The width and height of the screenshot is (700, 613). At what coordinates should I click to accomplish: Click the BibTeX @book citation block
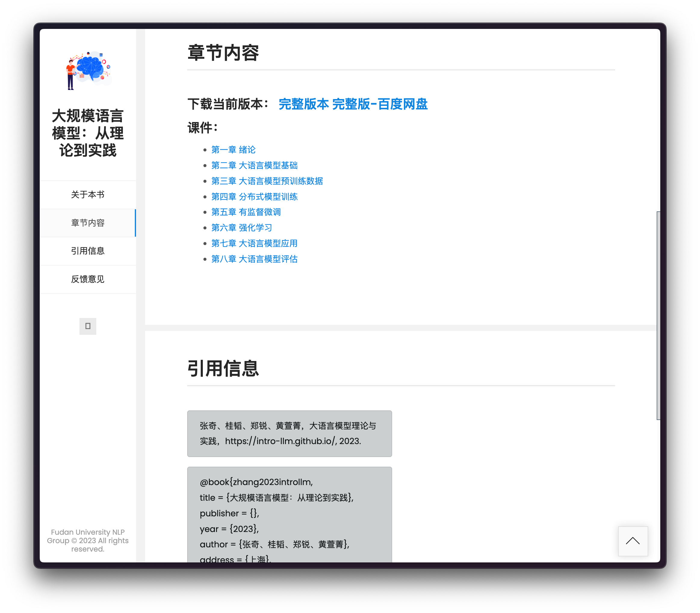tap(289, 513)
